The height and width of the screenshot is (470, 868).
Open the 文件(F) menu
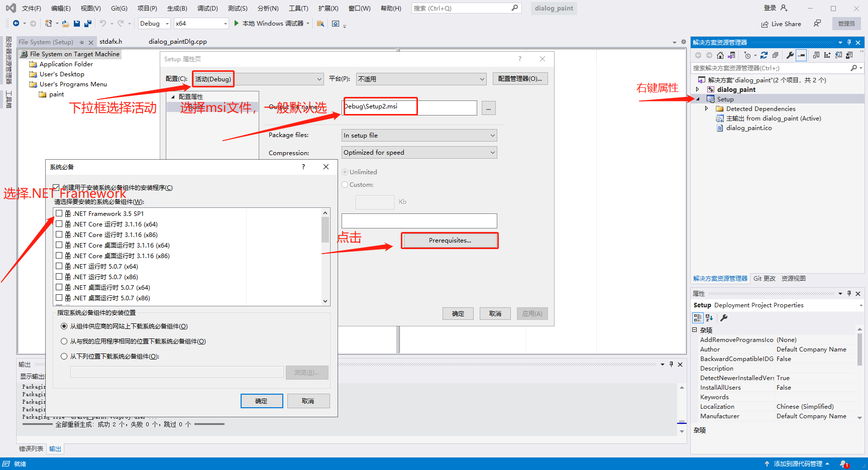click(x=31, y=9)
